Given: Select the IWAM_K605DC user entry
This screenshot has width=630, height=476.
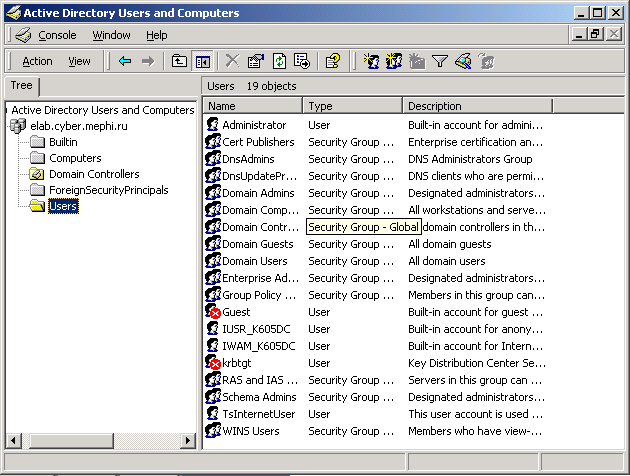Looking at the screenshot, I should coord(259,346).
